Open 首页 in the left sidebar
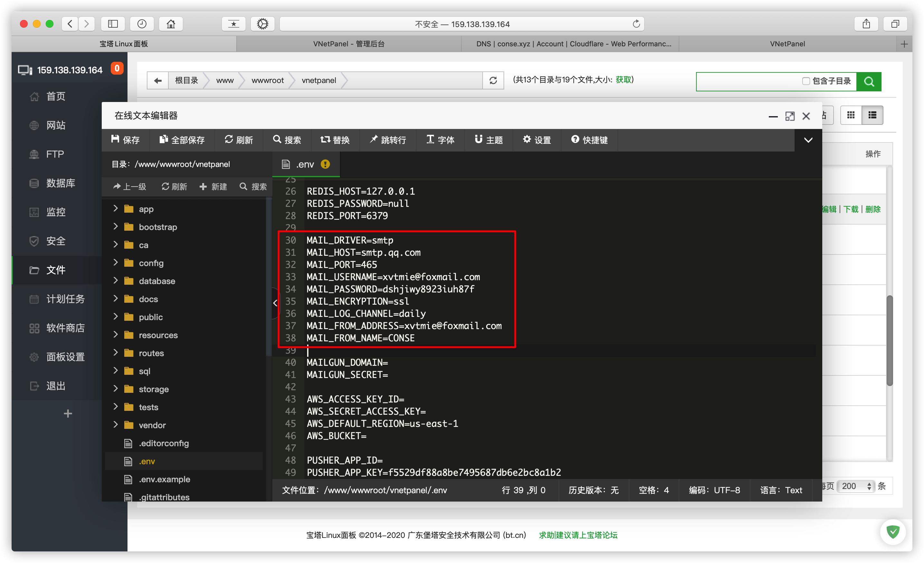This screenshot has width=924, height=563. click(x=56, y=96)
